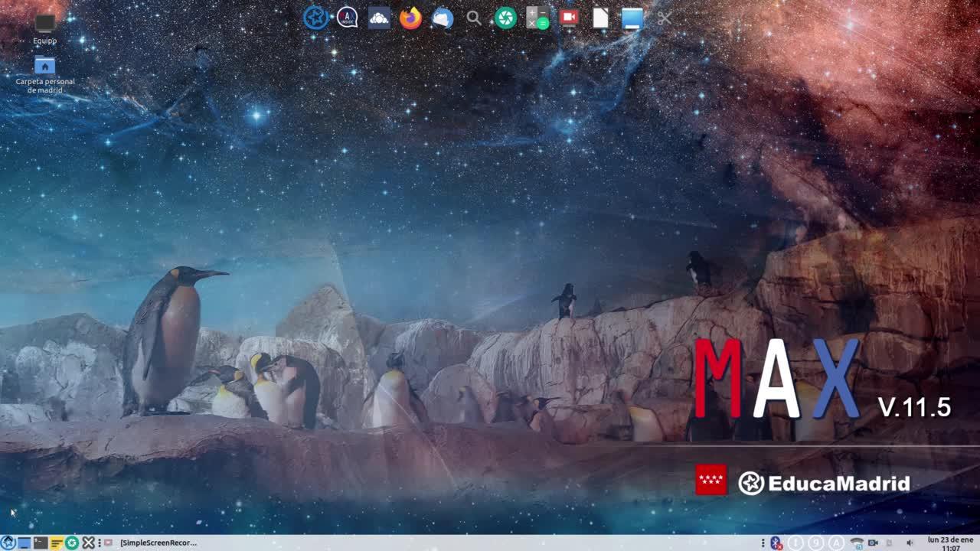Click the exclamation mark tray indicator
980x551 pixels.
795,543
